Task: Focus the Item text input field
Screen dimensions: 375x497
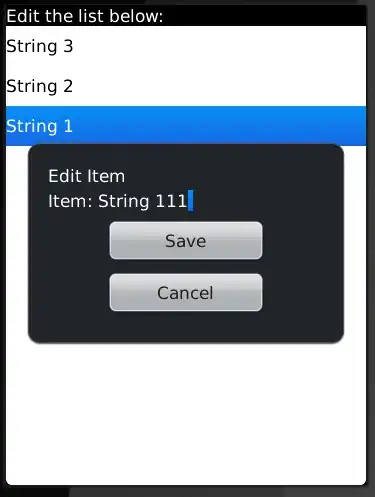Action: [186, 201]
